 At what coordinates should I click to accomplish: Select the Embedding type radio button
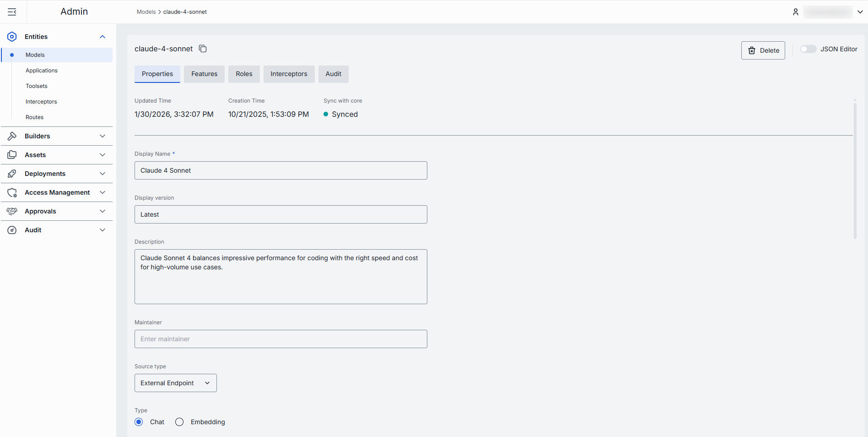pyautogui.click(x=179, y=422)
